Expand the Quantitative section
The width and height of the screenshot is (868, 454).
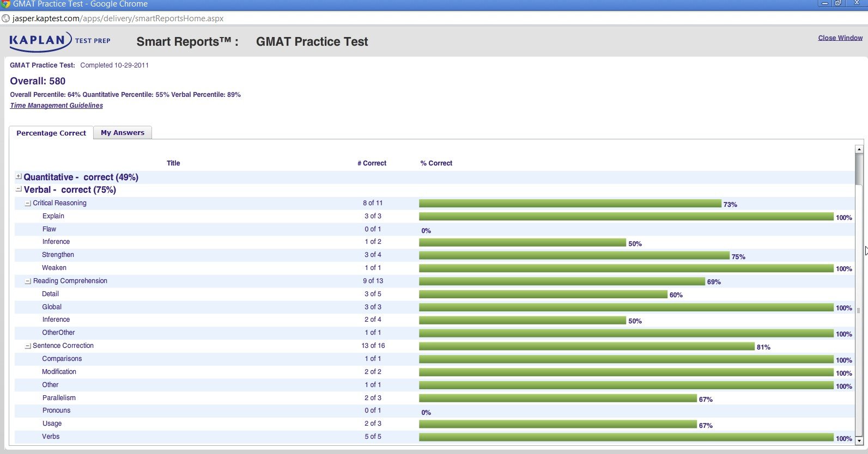coord(19,176)
